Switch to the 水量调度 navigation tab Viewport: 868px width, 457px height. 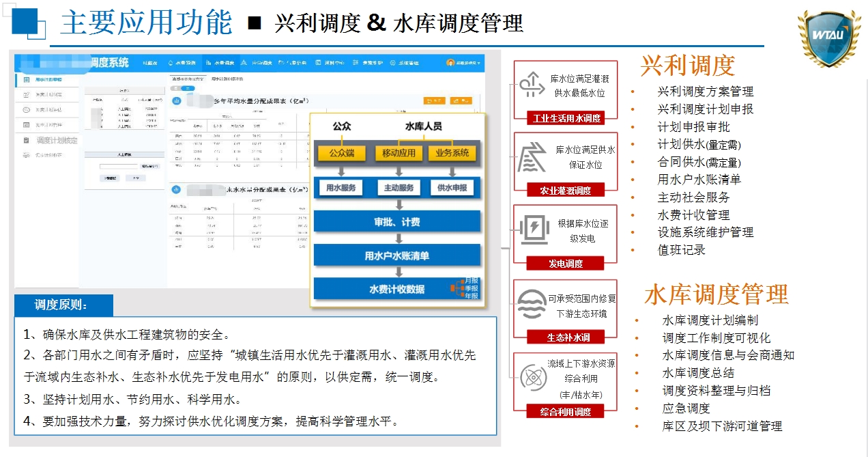(x=222, y=63)
